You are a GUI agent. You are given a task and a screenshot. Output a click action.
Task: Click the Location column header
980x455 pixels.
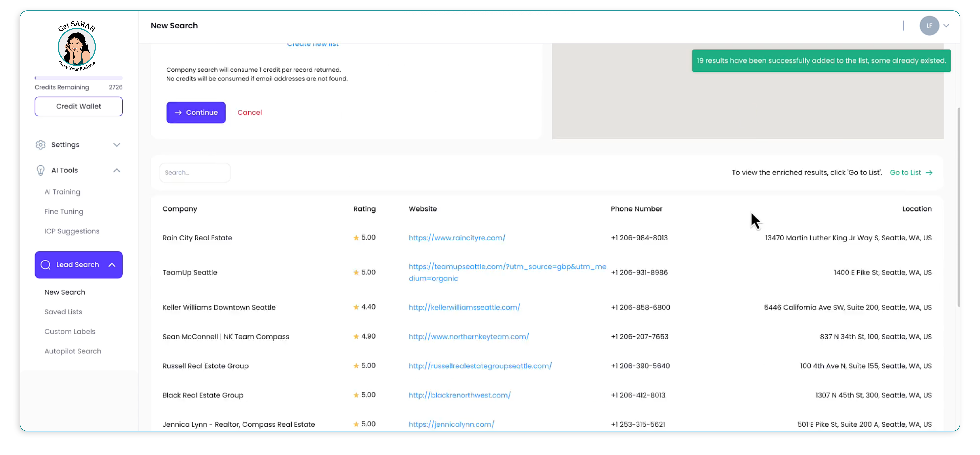tap(917, 209)
